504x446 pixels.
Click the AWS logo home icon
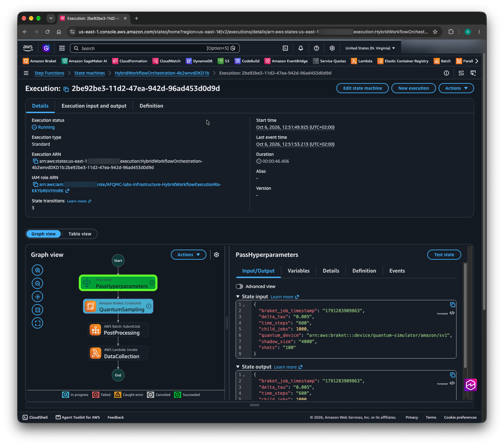(28, 48)
